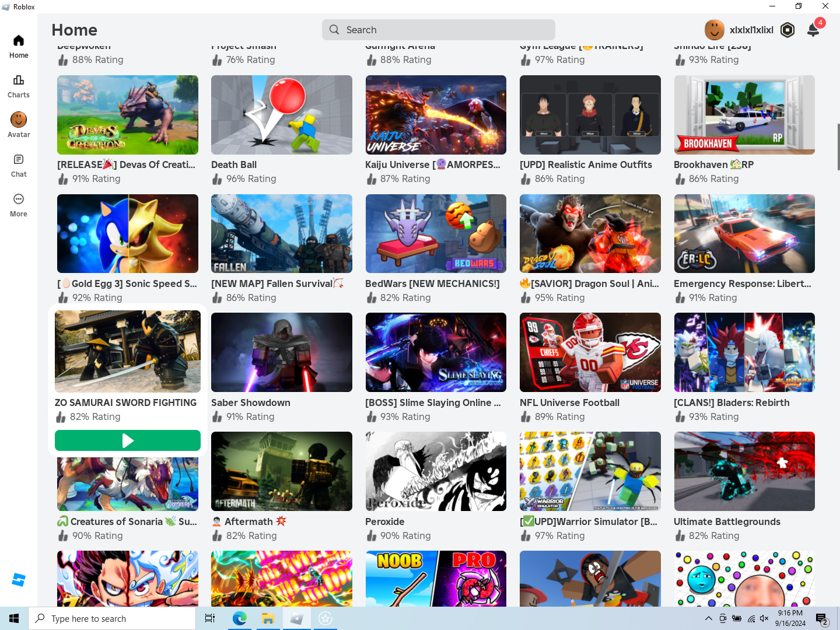The height and width of the screenshot is (630, 840).
Task: Open the NFL Universe Football thumbnail
Action: pos(590,352)
